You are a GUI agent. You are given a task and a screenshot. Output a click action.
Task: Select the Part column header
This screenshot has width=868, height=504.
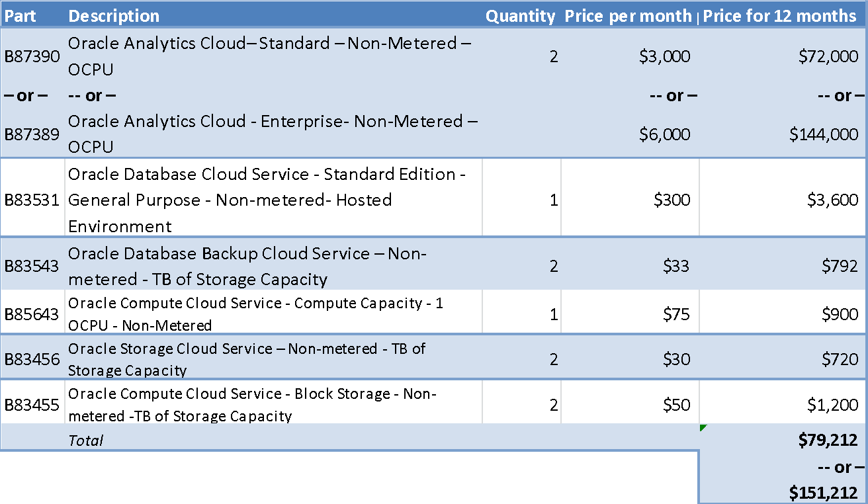tap(21, 16)
